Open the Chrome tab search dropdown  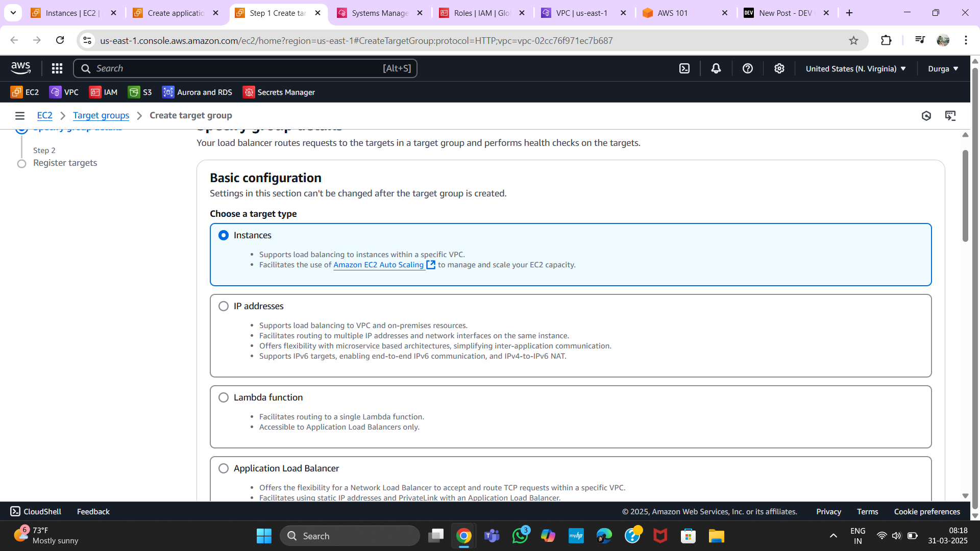point(13,13)
